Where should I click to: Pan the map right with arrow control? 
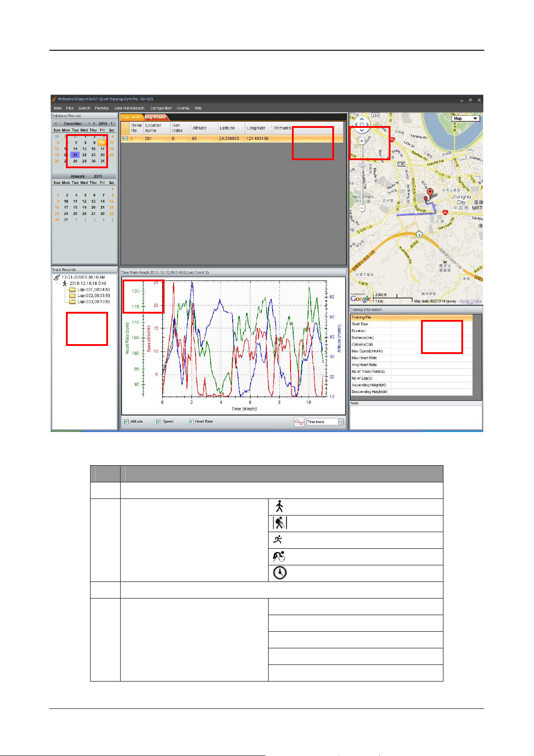[368, 125]
